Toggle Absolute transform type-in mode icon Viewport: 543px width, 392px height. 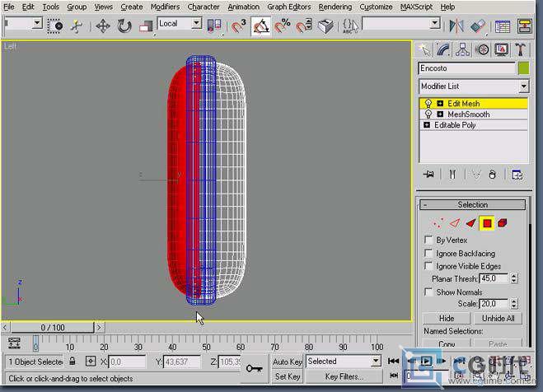coord(91,362)
